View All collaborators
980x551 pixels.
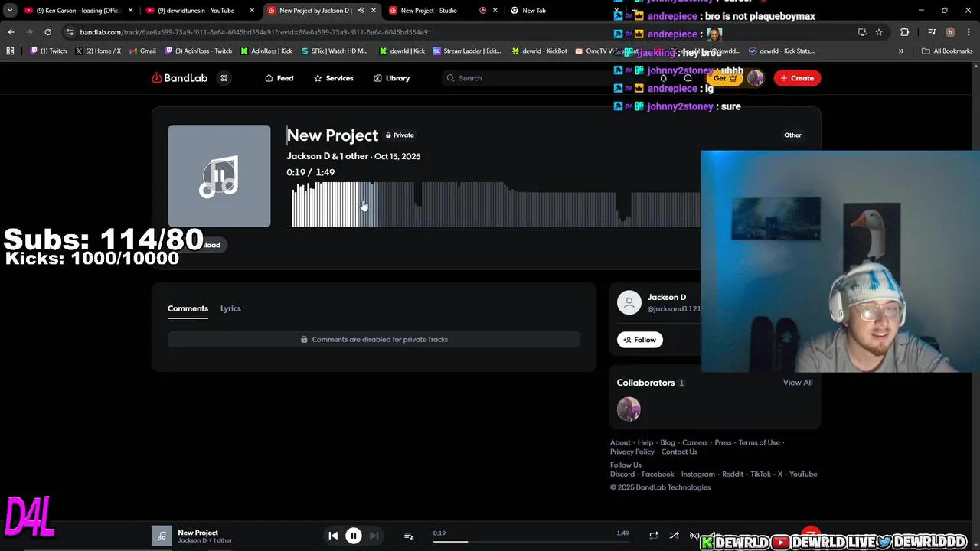[x=798, y=383]
